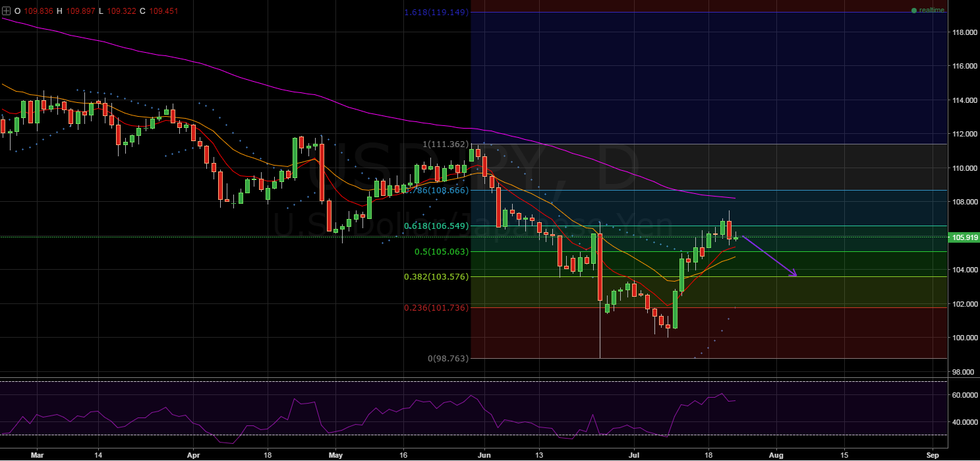Click the Jun date on time axis
Viewport: 980px width, 461px height.
(x=484, y=455)
